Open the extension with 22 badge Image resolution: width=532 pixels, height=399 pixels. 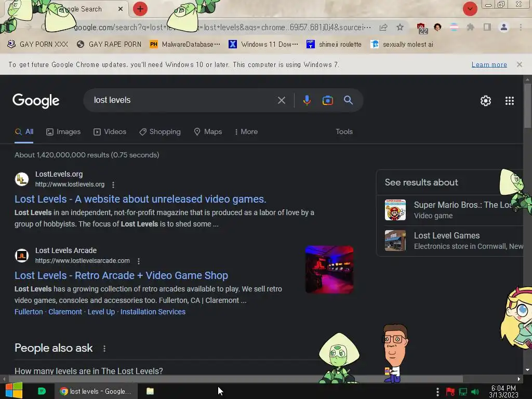(421, 28)
